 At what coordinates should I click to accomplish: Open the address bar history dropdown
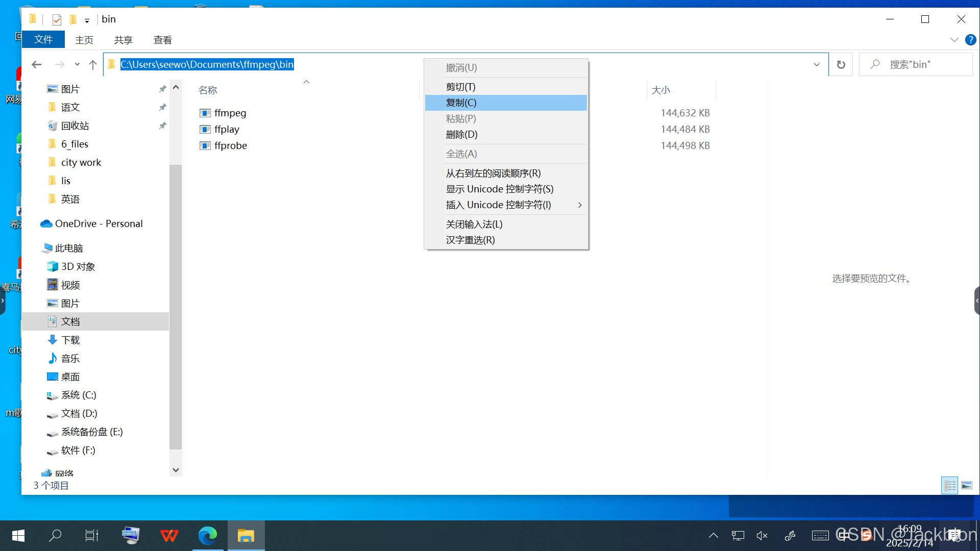(x=817, y=64)
